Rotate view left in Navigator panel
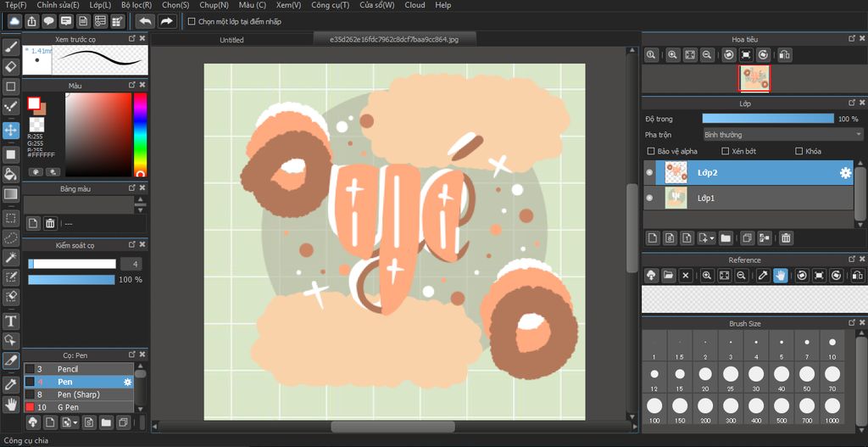This screenshot has width=868, height=447. (729, 55)
